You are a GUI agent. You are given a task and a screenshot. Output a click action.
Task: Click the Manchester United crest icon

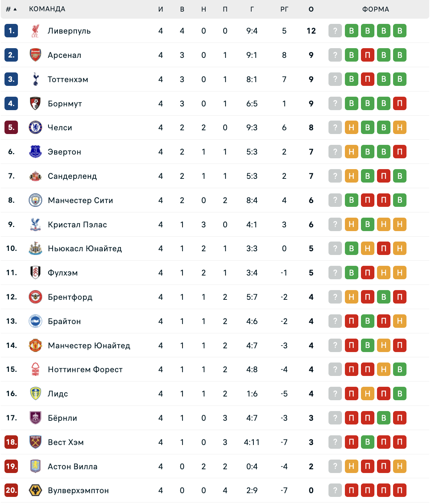coord(35,345)
